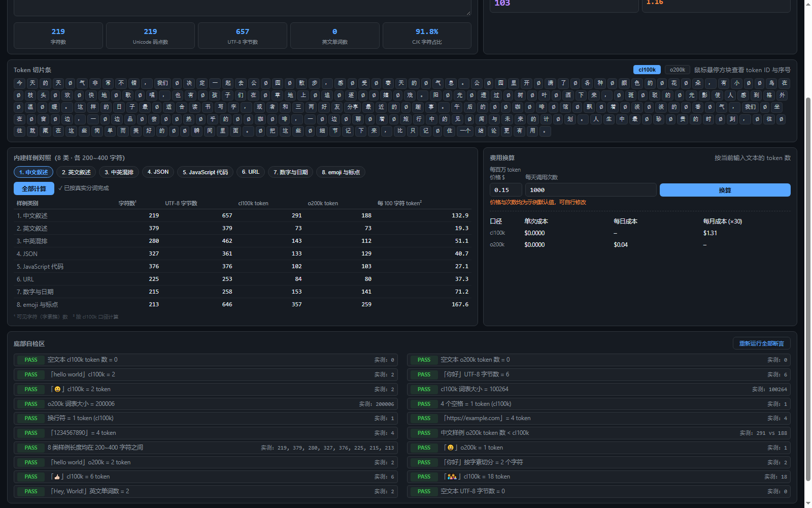812x508 pixels.
Task: Click the UTF-8 字节数 stat card 657
Action: point(243,36)
